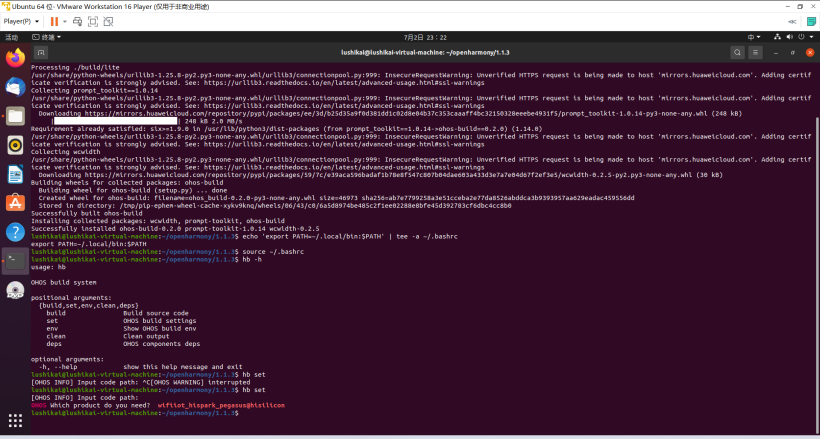820x439 pixels.
Task: Click the white download progress bar for prompt_toolkit
Action: tap(115, 121)
